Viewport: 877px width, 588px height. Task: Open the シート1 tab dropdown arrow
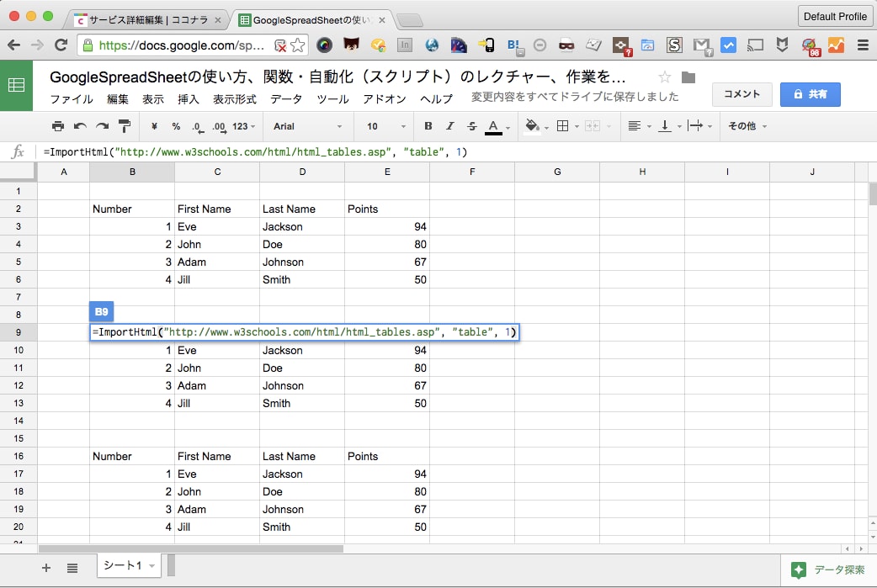[x=151, y=566]
